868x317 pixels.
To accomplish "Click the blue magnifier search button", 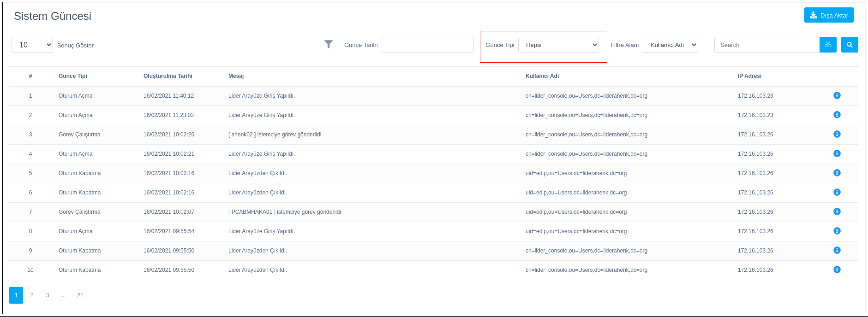I will click(849, 45).
